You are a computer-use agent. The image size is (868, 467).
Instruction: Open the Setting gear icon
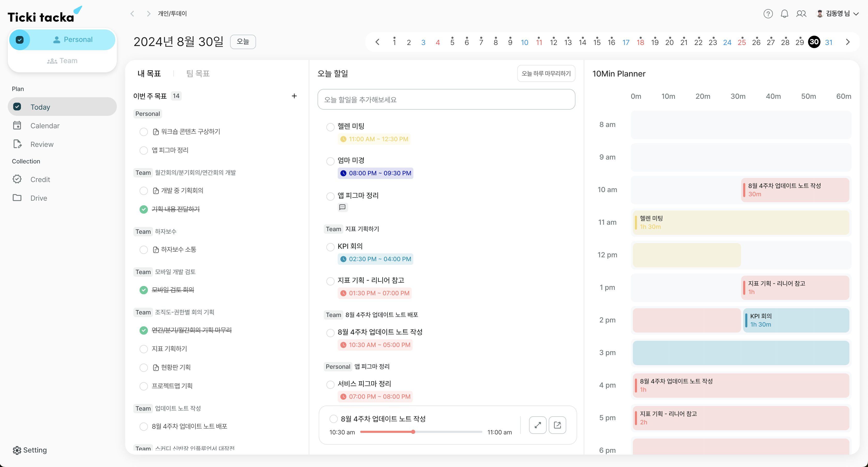point(17,450)
